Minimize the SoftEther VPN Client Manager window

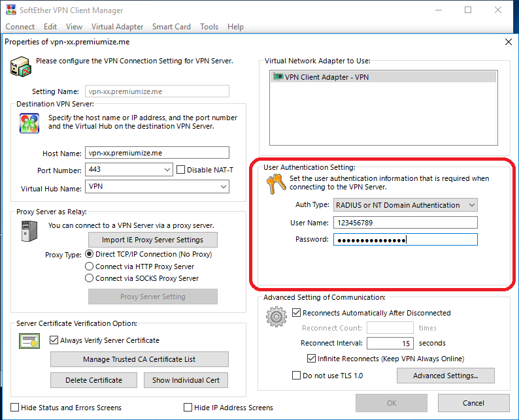439,10
